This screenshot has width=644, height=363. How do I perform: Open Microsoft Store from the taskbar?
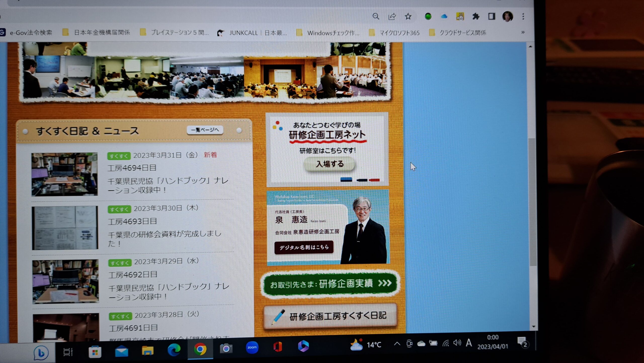95,352
